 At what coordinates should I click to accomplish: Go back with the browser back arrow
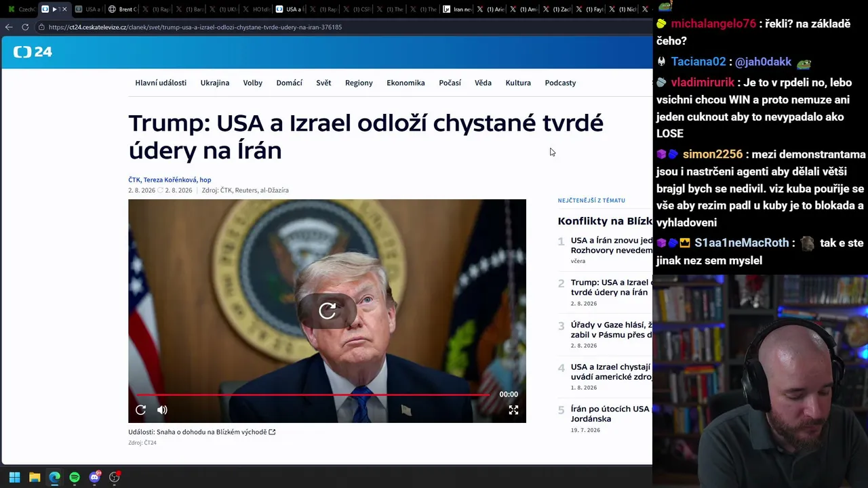(x=8, y=27)
